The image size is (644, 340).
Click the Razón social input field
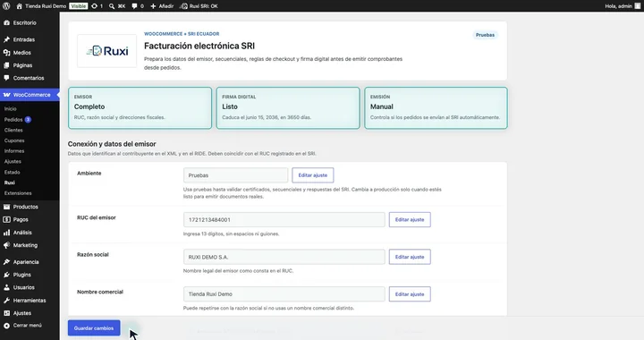284,257
